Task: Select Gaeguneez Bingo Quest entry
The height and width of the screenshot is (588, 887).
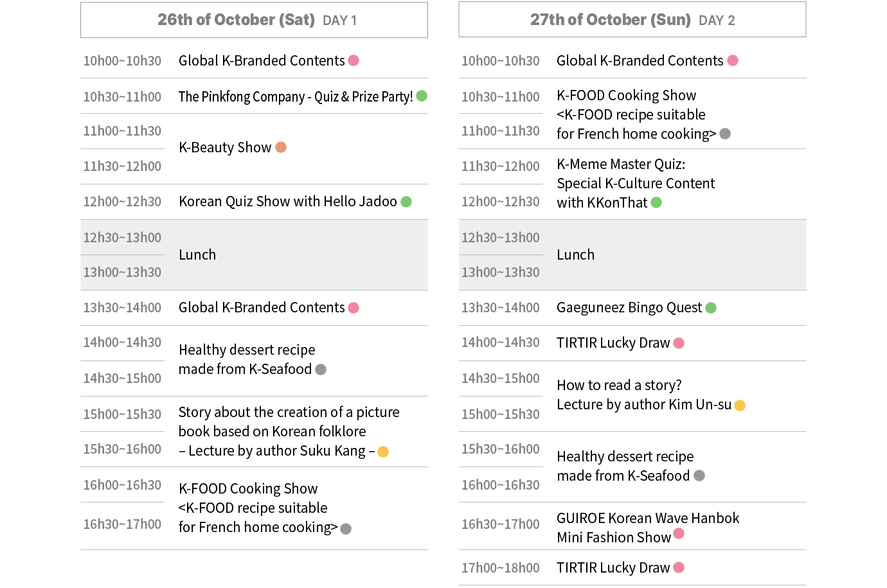Action: point(629,307)
